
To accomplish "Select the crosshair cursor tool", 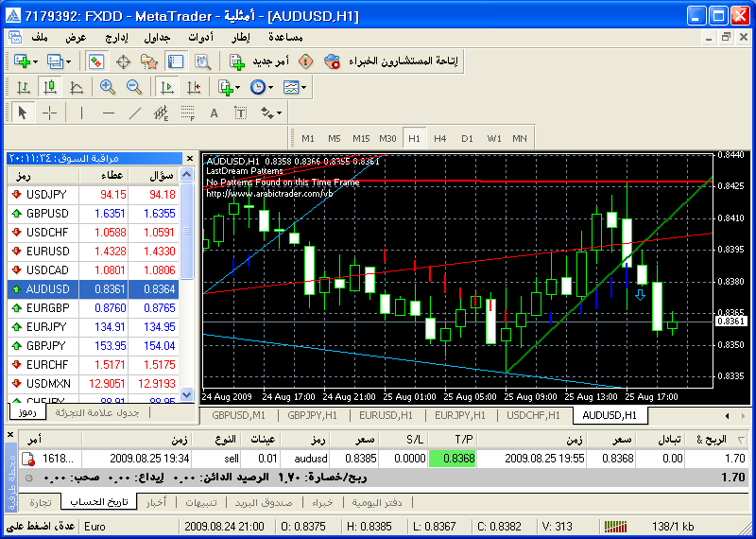I will point(49,113).
